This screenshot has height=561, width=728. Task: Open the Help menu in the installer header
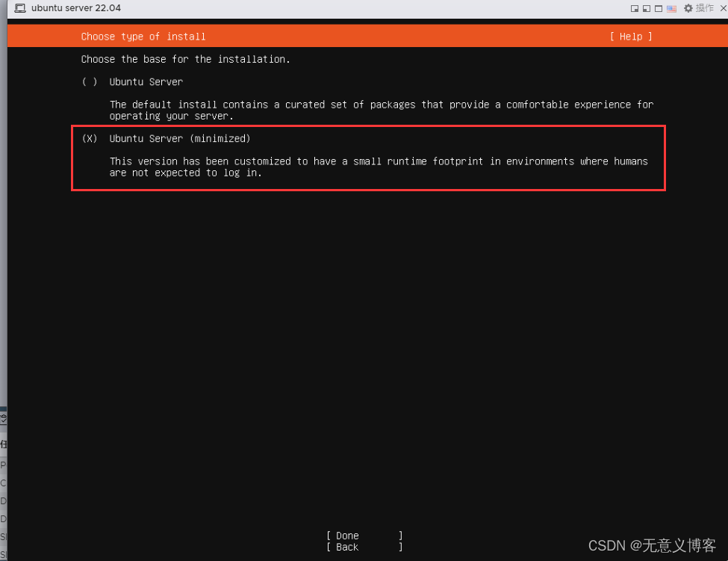631,37
